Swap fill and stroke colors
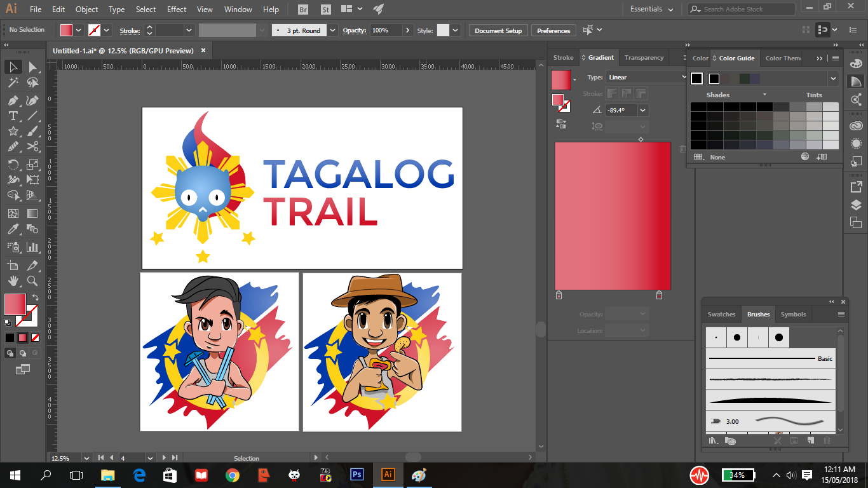Image resolution: width=868 pixels, height=488 pixels. [36, 297]
